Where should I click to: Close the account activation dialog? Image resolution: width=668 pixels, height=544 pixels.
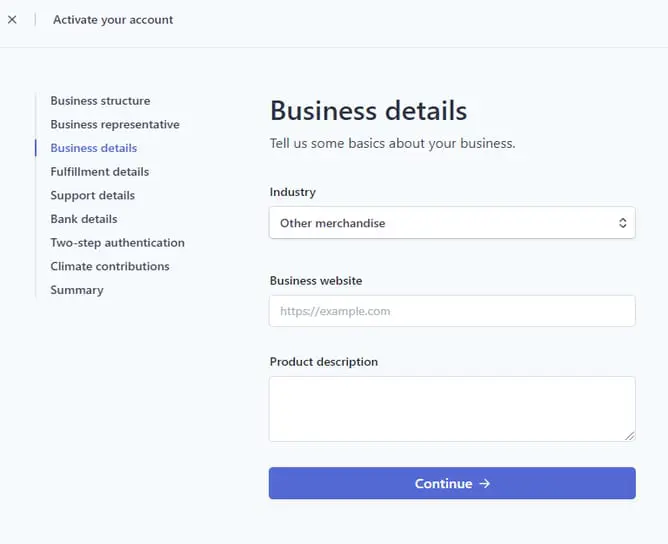pyautogui.click(x=12, y=19)
